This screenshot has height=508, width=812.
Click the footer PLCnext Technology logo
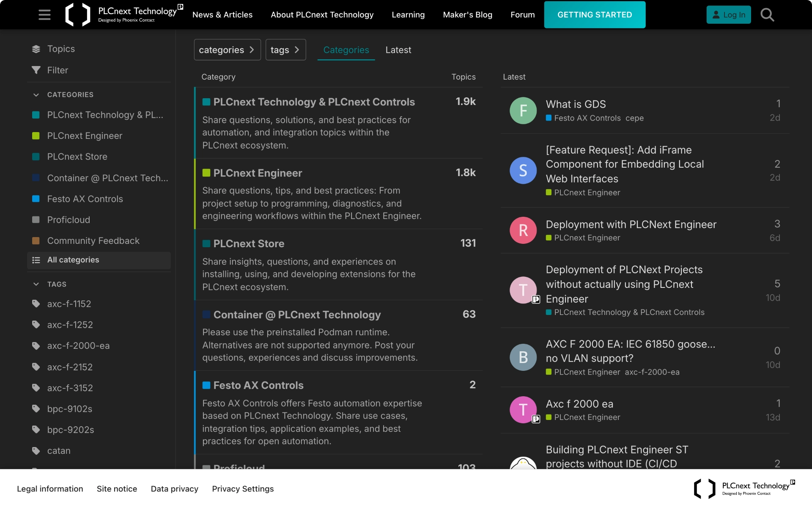pos(744,489)
